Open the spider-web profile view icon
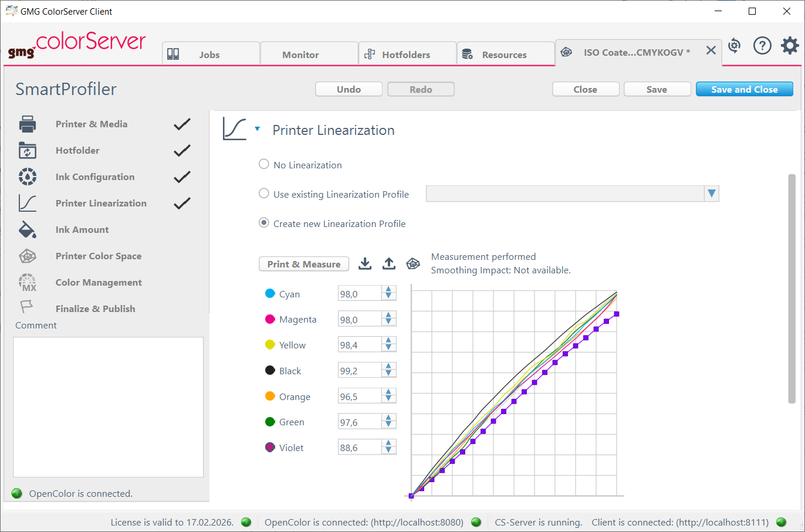Viewport: 805px width, 532px height. pos(412,264)
